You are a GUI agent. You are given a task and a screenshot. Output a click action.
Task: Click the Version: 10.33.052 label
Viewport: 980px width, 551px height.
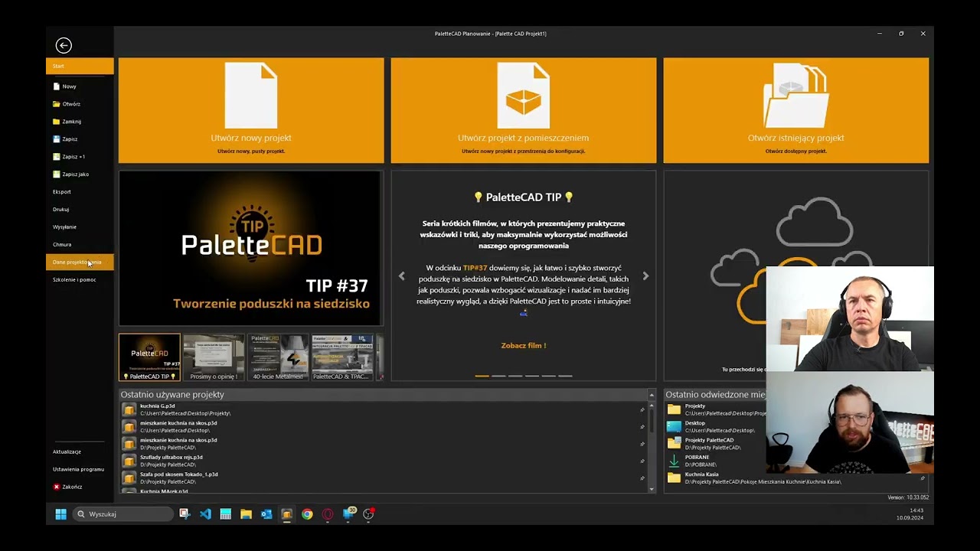908,497
